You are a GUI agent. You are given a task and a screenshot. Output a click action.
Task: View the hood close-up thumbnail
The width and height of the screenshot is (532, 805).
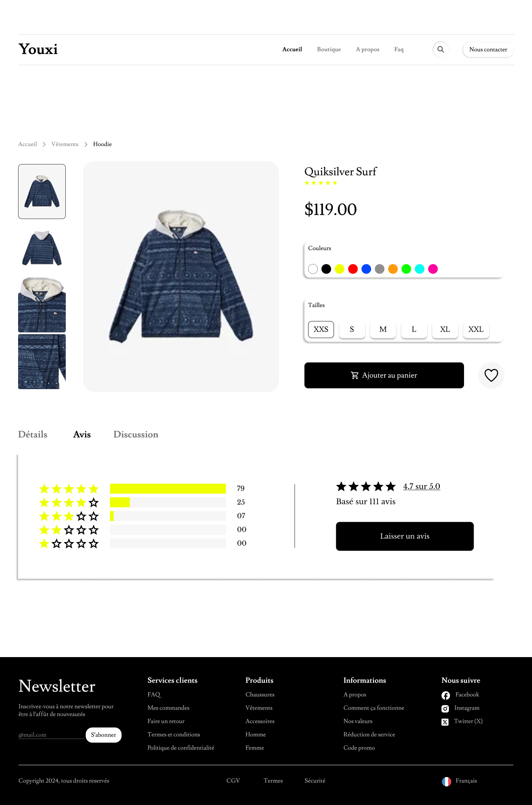click(42, 305)
